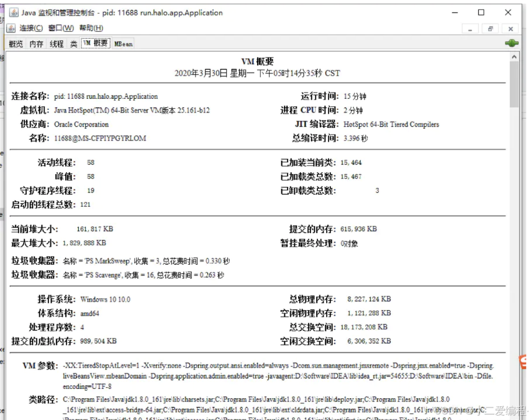This screenshot has height=420, width=531.
Task: Minimize the Java console window
Action: tap(455, 12)
